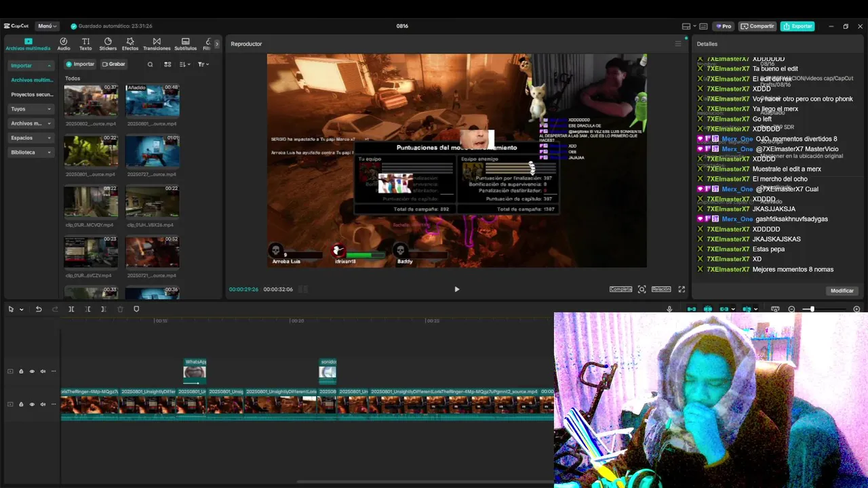Toggle main track magnet

click(692, 309)
